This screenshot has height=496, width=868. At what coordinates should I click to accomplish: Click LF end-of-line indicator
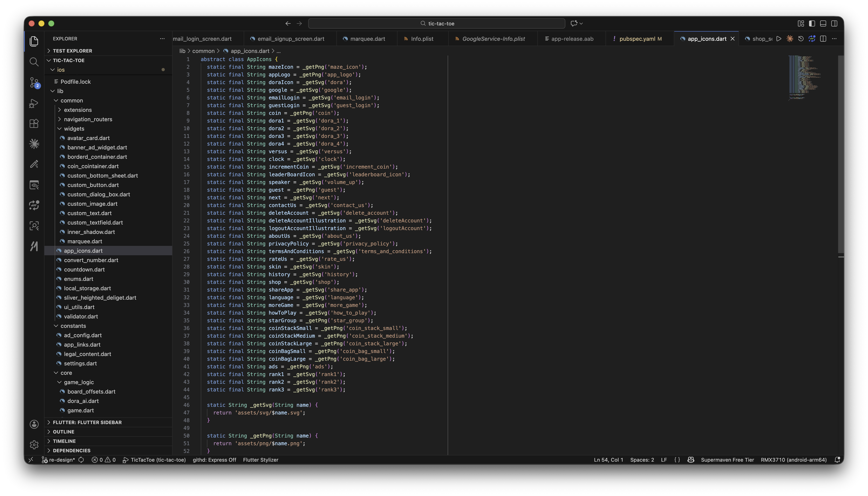663,460
